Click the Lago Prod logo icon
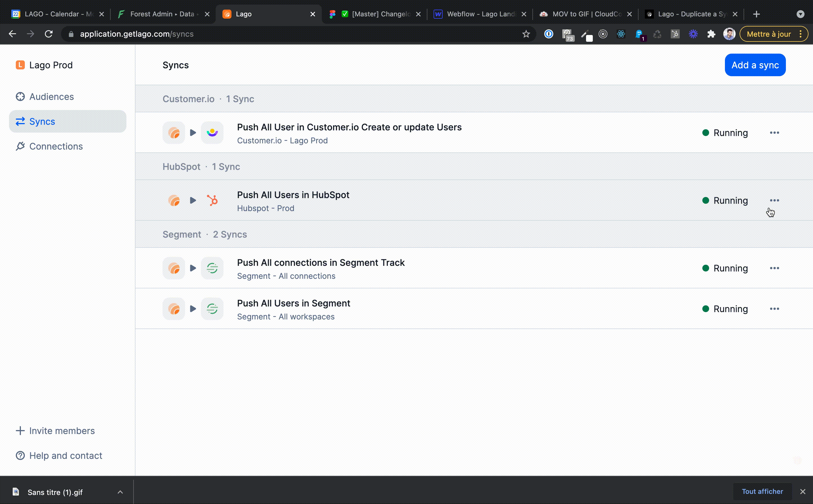The width and height of the screenshot is (813, 504). coord(20,65)
